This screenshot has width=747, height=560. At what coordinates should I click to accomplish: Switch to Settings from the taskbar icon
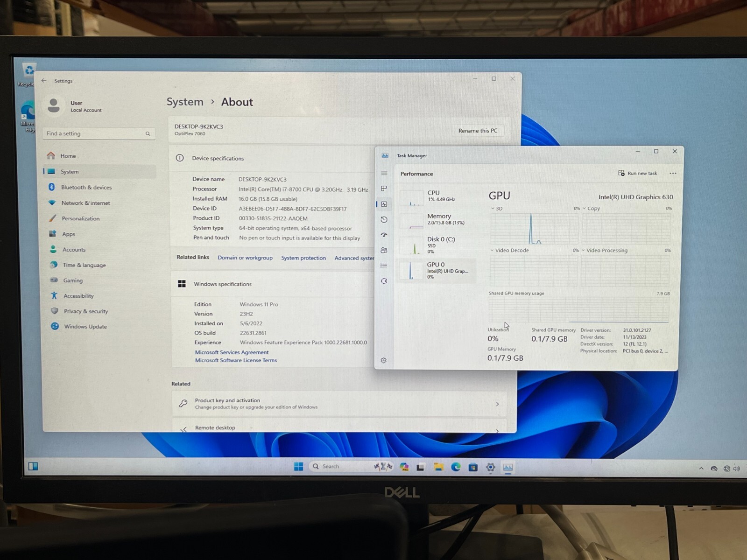(x=491, y=467)
